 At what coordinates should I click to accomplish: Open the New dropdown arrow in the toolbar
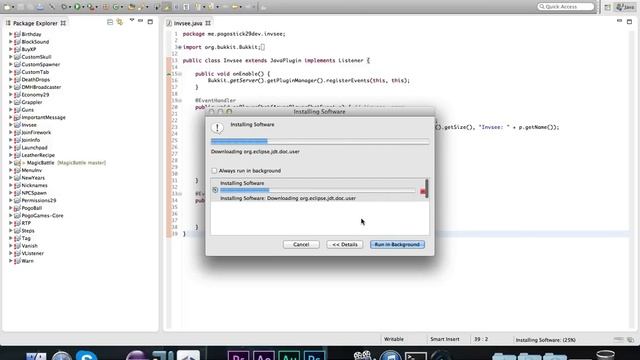[x=13, y=7]
